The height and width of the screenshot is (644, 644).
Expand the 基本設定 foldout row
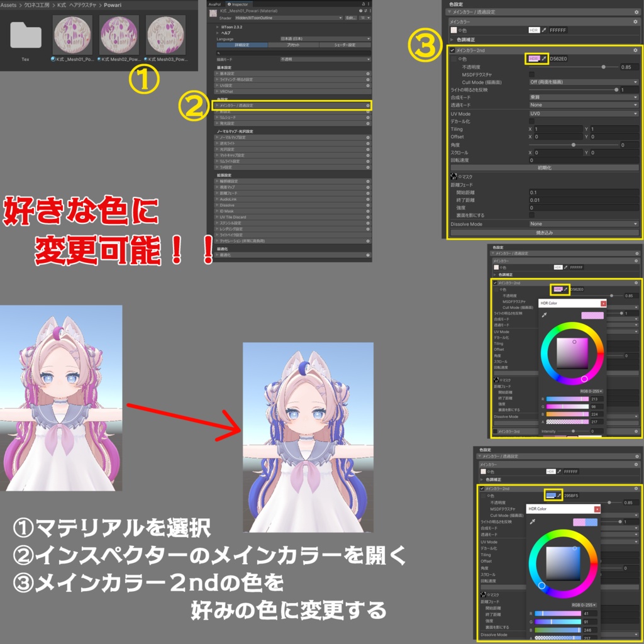click(x=293, y=74)
